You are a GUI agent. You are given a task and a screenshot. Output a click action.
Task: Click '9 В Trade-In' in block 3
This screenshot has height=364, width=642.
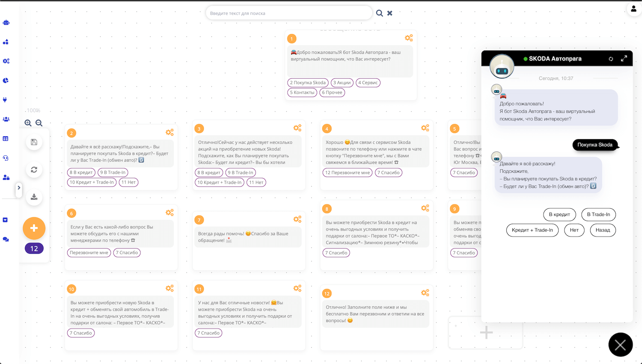[x=241, y=172]
